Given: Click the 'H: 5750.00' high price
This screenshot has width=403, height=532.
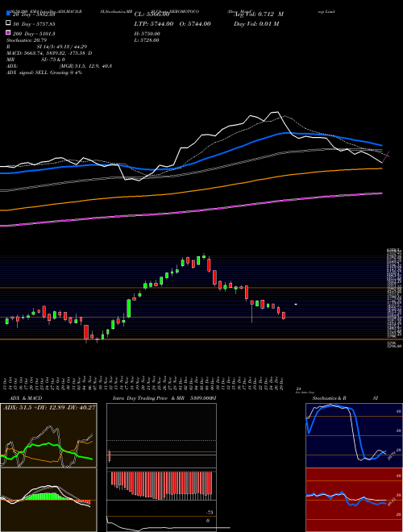Looking at the screenshot, I should (x=147, y=34).
